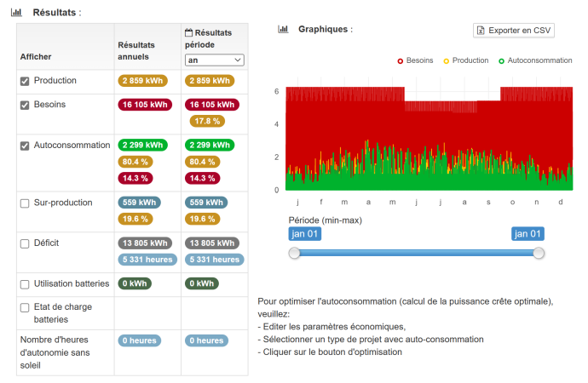Open the period dropdown set to 'an'

pos(215,60)
